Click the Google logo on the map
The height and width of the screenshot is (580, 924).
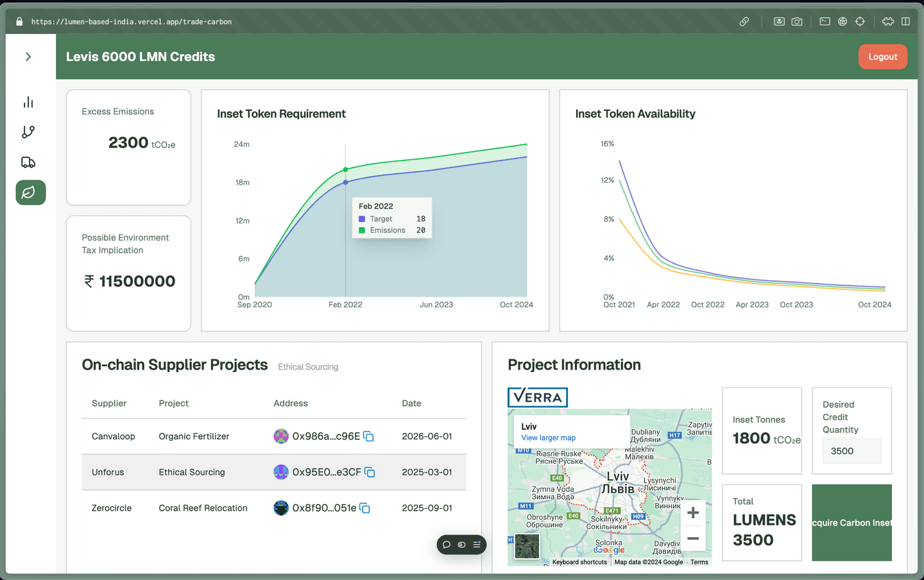609,550
